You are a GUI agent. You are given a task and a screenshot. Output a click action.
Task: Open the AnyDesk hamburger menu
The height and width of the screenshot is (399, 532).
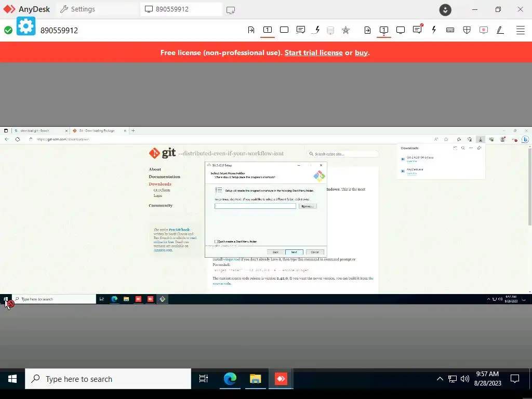tap(521, 30)
